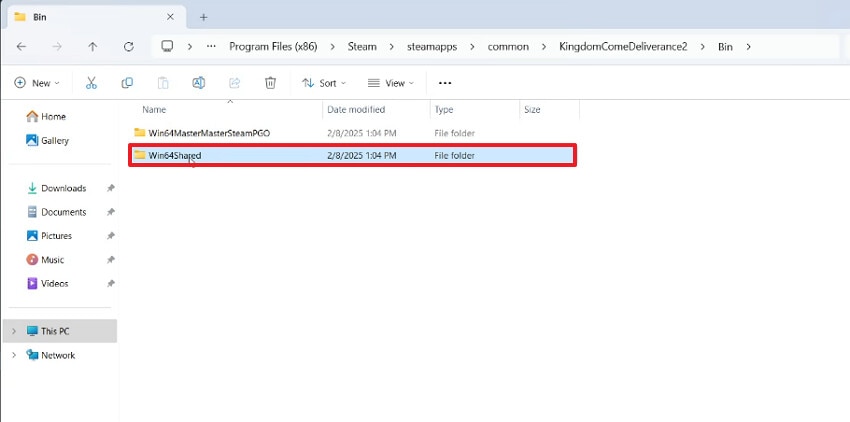The height and width of the screenshot is (422, 850).
Task: Unpin Pictures via its pin icon
Action: click(x=111, y=236)
